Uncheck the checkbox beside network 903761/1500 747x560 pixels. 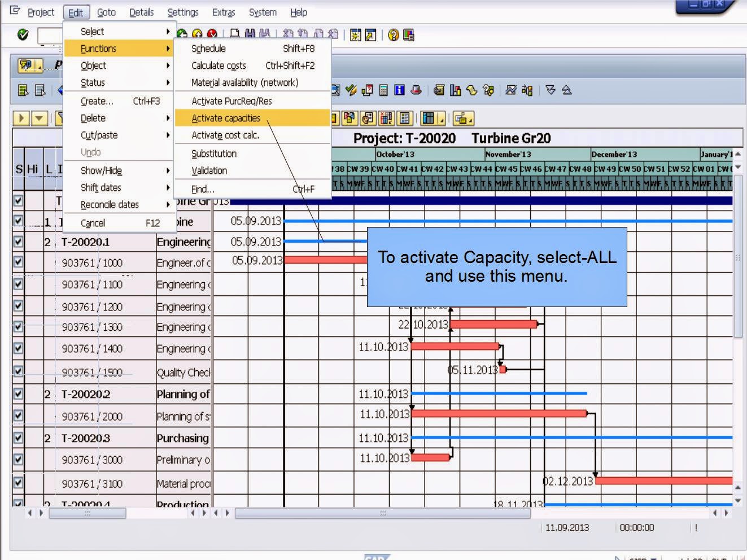[18, 372]
